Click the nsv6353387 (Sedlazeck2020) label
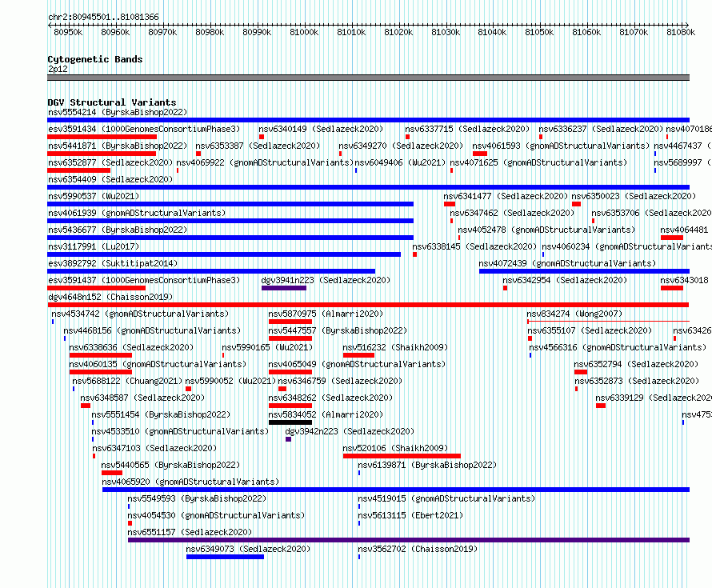 [258, 146]
